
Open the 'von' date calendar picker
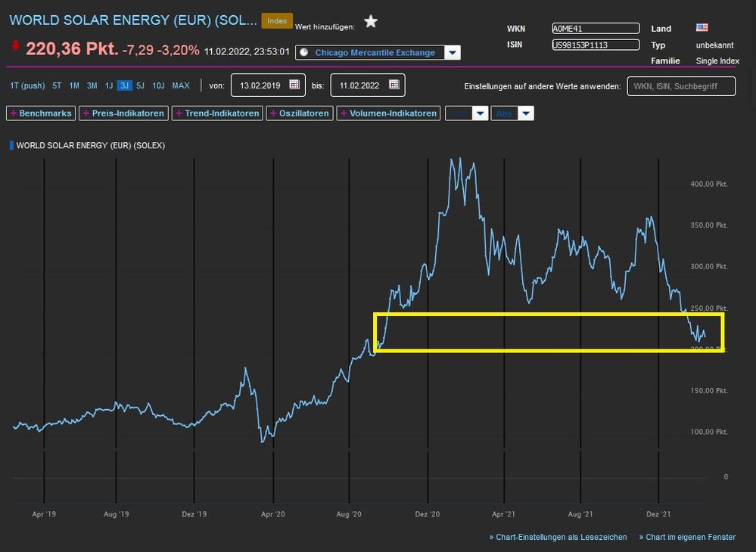pos(294,85)
